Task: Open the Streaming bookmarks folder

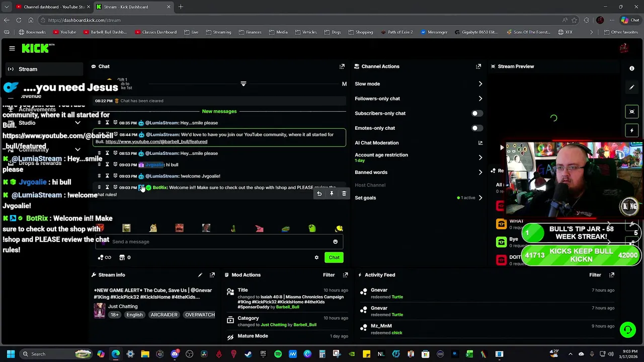Action: [x=218, y=32]
